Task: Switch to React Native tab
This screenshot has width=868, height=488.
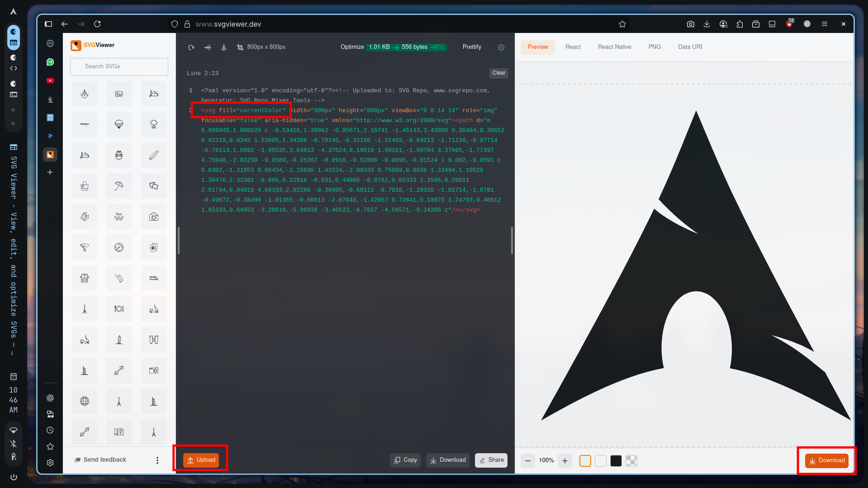Action: click(614, 47)
